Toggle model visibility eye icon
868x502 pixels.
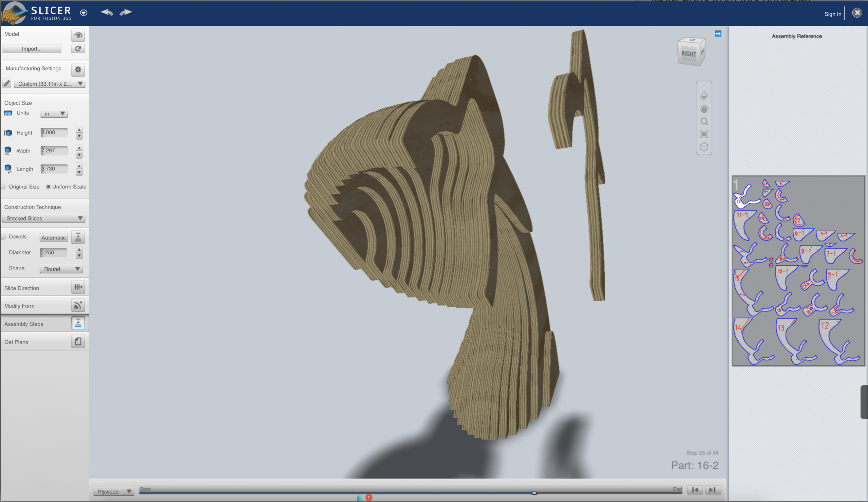coord(78,35)
